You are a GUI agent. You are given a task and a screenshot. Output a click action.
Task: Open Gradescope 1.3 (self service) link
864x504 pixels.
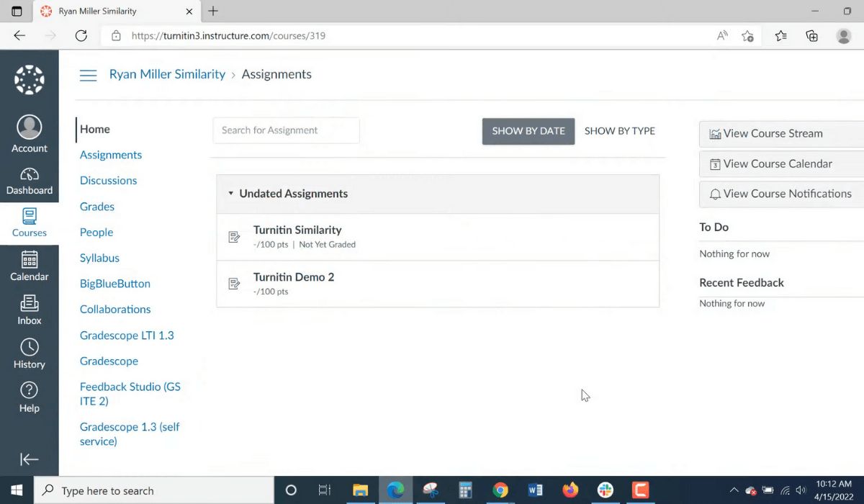point(130,434)
